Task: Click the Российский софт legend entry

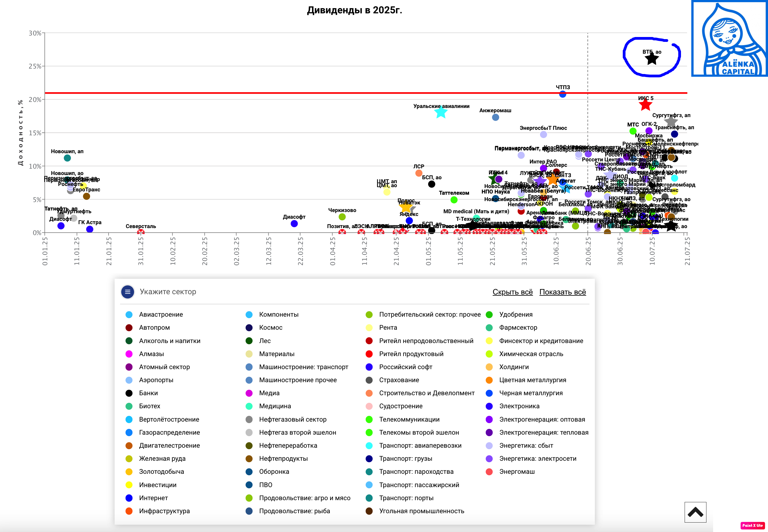Action: 399,367
